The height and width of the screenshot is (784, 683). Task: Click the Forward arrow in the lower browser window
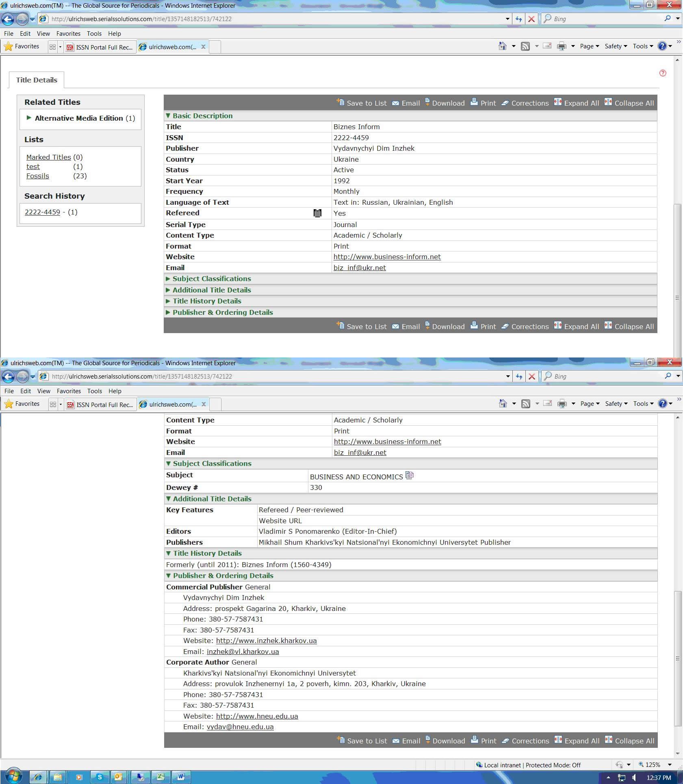point(22,376)
